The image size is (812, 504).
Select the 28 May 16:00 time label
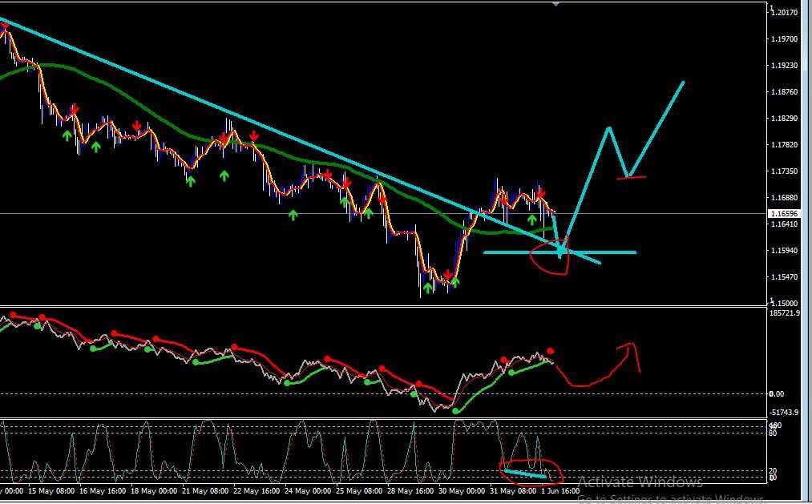click(412, 490)
